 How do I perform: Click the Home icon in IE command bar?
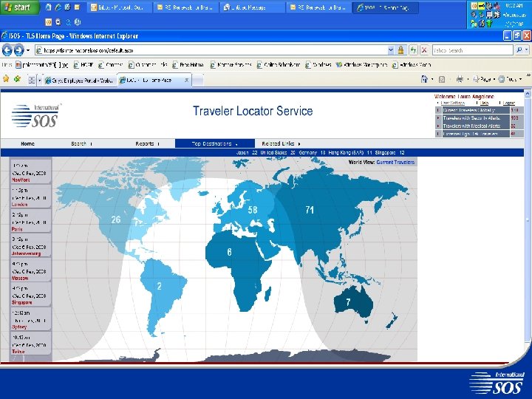424,79
